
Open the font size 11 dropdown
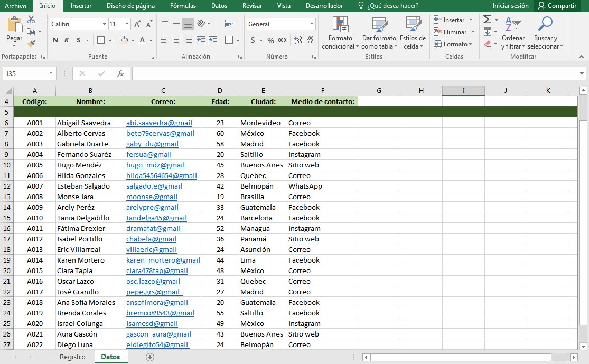tap(127, 24)
